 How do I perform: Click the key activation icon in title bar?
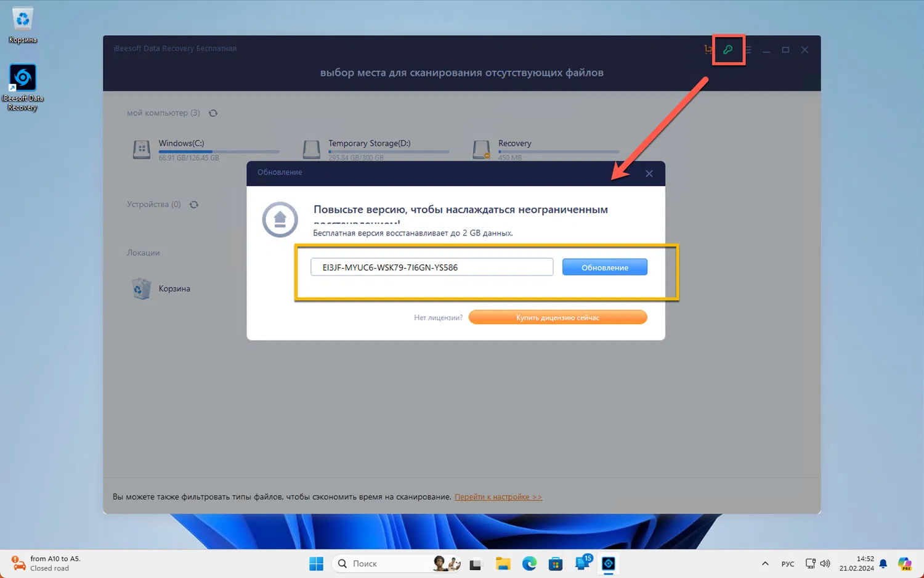pos(728,50)
